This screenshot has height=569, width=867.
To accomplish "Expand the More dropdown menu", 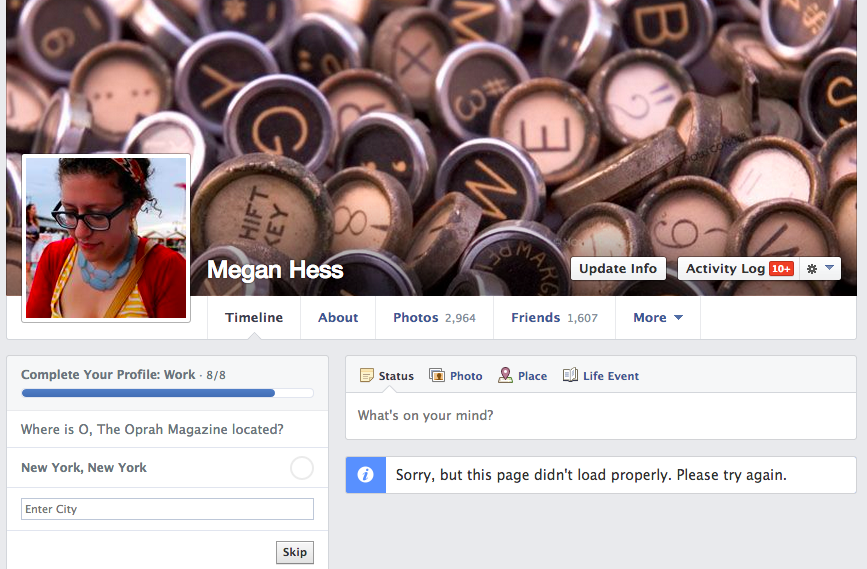I will click(657, 318).
